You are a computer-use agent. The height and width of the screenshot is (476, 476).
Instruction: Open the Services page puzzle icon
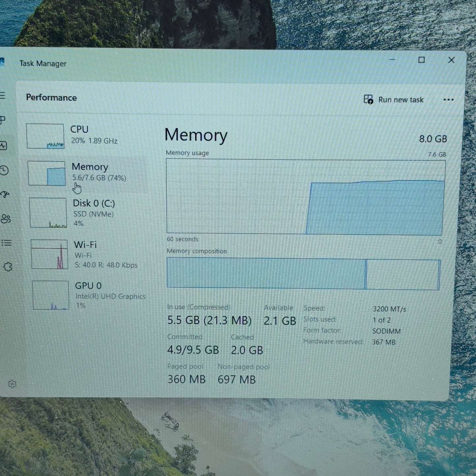8,267
